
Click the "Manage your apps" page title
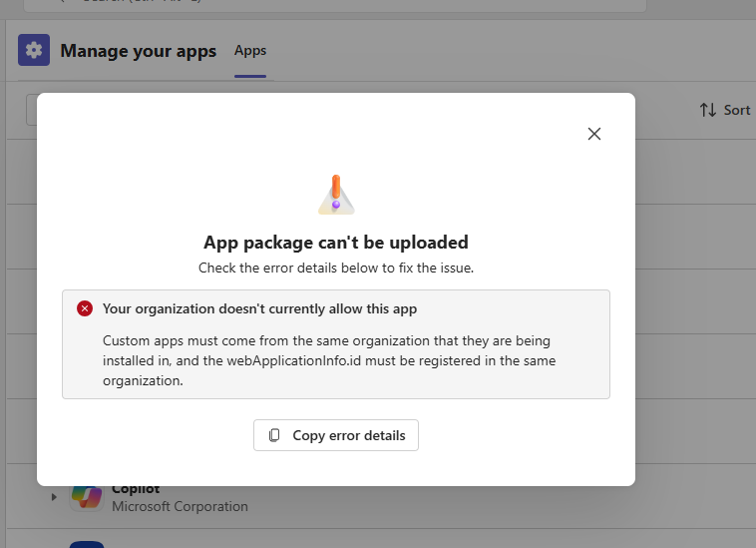click(x=139, y=51)
